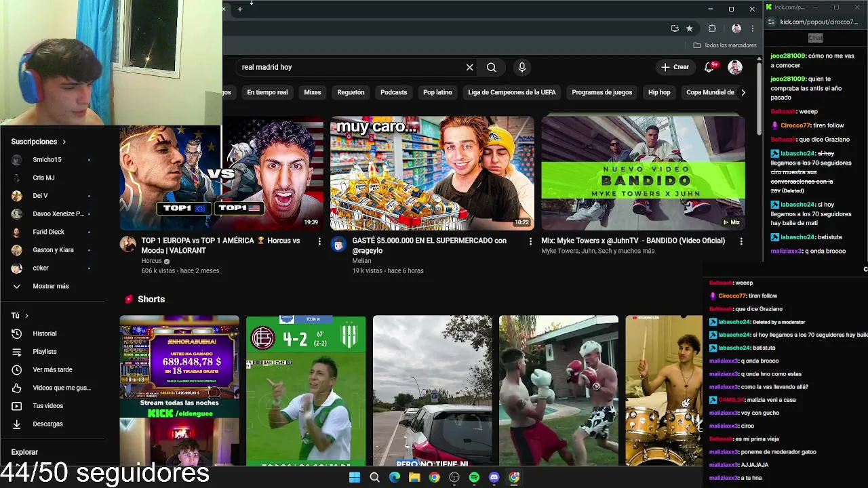Launch Microsoft Edge from taskbar

click(395, 477)
